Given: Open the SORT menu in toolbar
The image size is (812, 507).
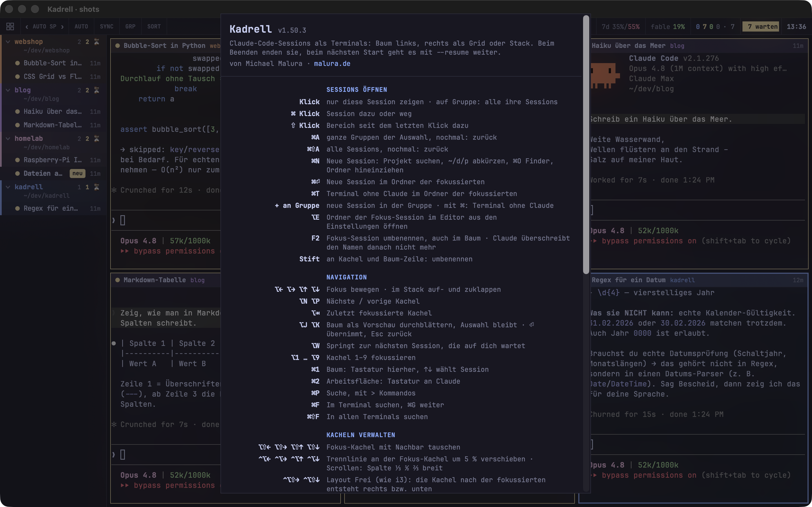Looking at the screenshot, I should 154,26.
